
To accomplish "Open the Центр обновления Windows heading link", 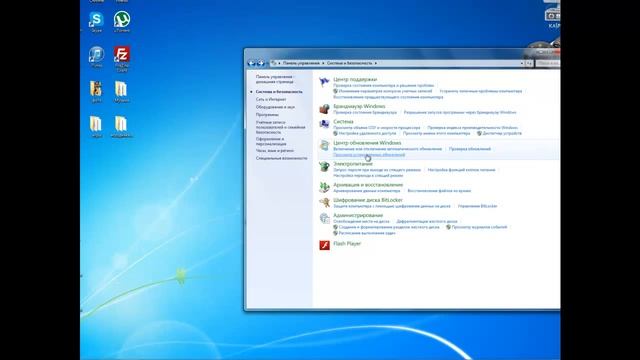I will (x=367, y=143).
